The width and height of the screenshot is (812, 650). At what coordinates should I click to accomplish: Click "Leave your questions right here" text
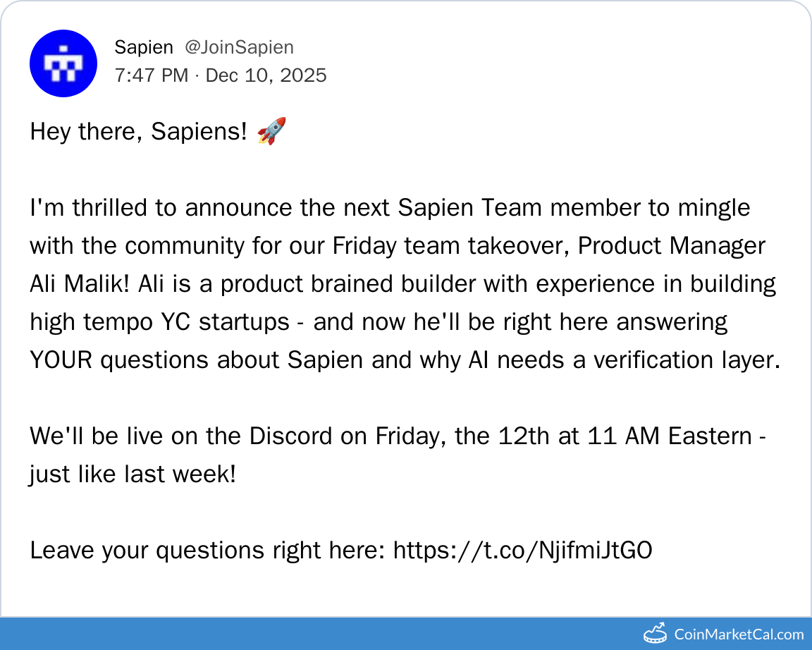(x=207, y=550)
